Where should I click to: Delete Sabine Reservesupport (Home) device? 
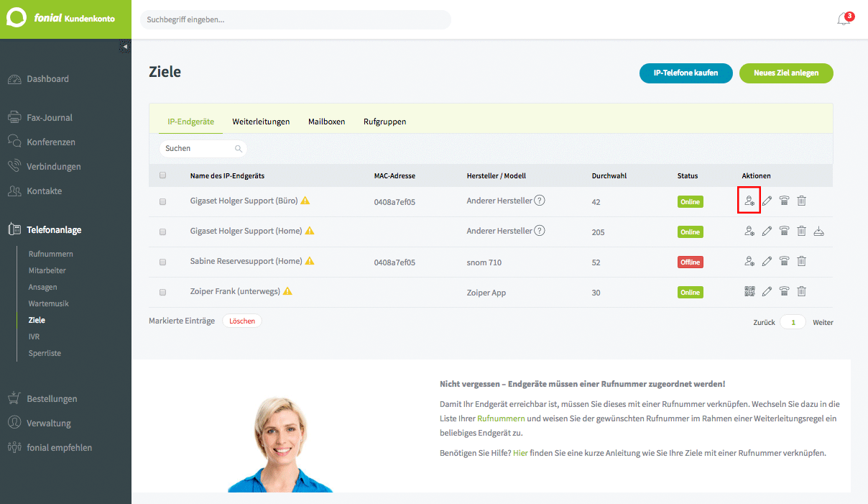(801, 262)
